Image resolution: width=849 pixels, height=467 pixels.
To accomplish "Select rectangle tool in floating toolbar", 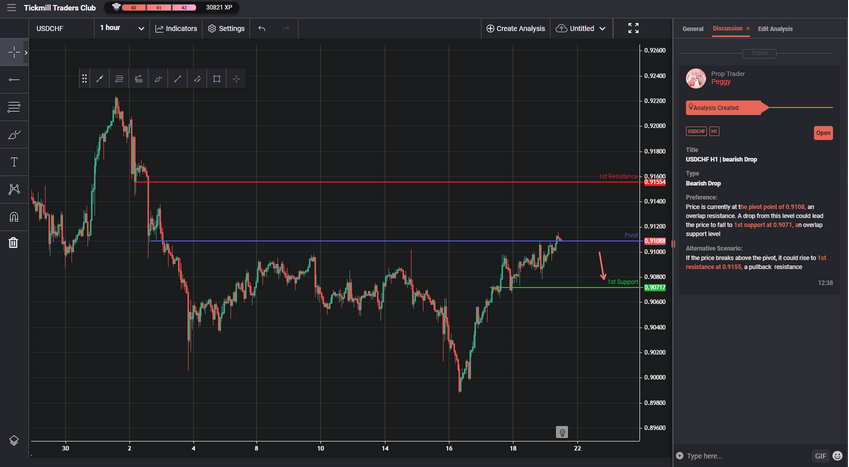I will 217,79.
